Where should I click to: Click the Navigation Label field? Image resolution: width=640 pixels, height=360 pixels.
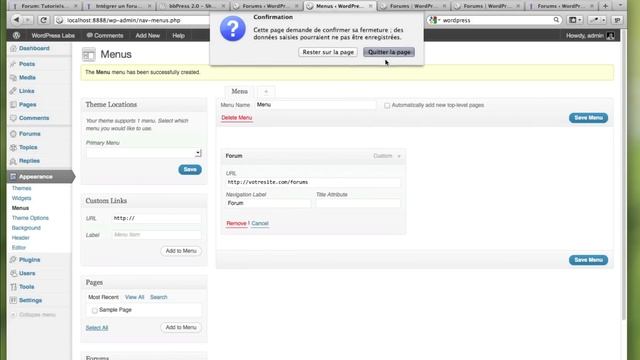(268, 203)
